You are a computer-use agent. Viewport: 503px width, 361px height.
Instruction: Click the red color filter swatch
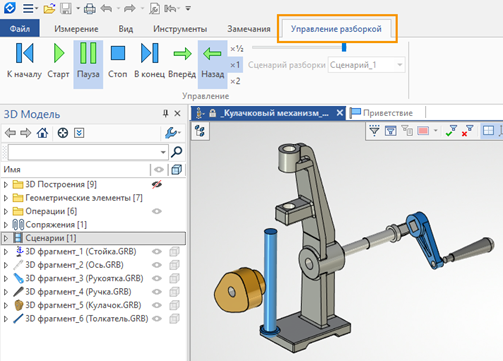click(x=423, y=131)
